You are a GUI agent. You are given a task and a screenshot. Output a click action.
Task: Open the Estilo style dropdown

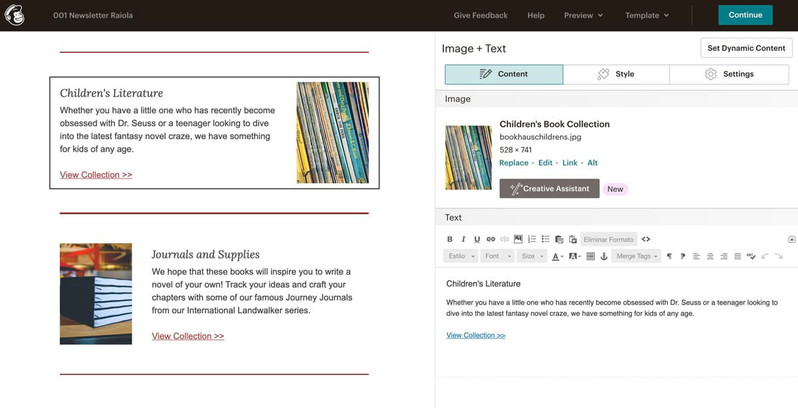460,257
